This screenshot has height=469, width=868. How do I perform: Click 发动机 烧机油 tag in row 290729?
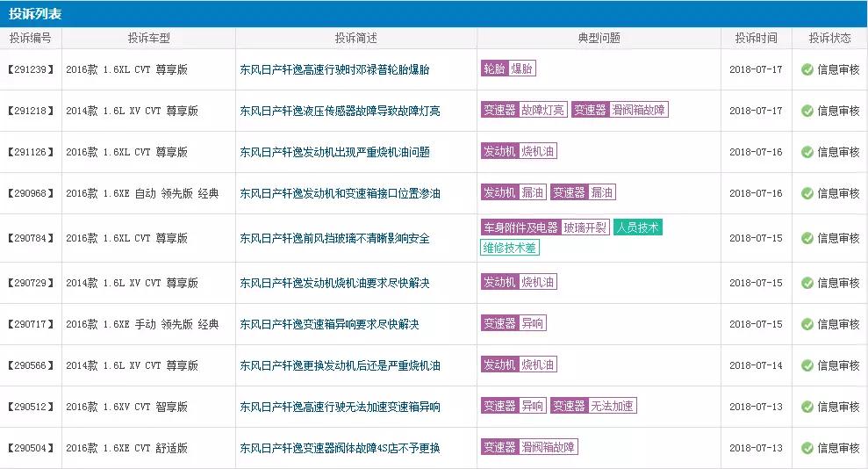coord(519,282)
